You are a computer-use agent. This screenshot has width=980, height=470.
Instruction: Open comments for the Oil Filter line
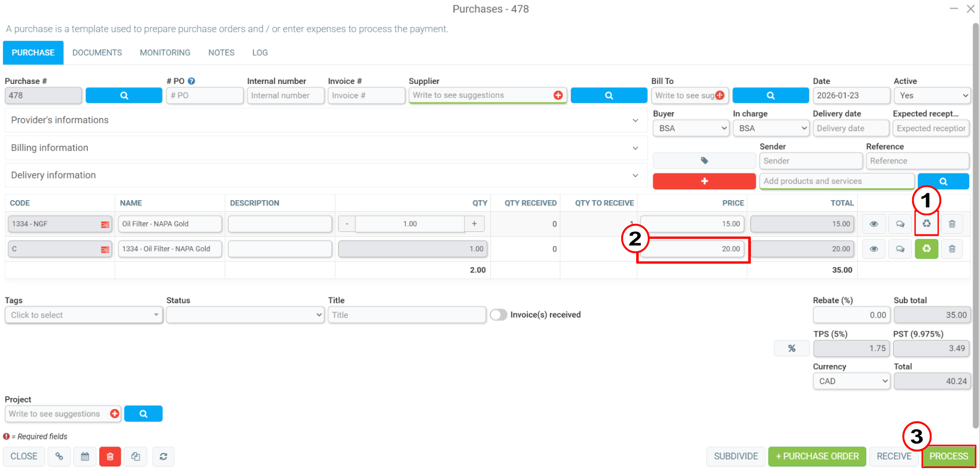click(x=900, y=224)
